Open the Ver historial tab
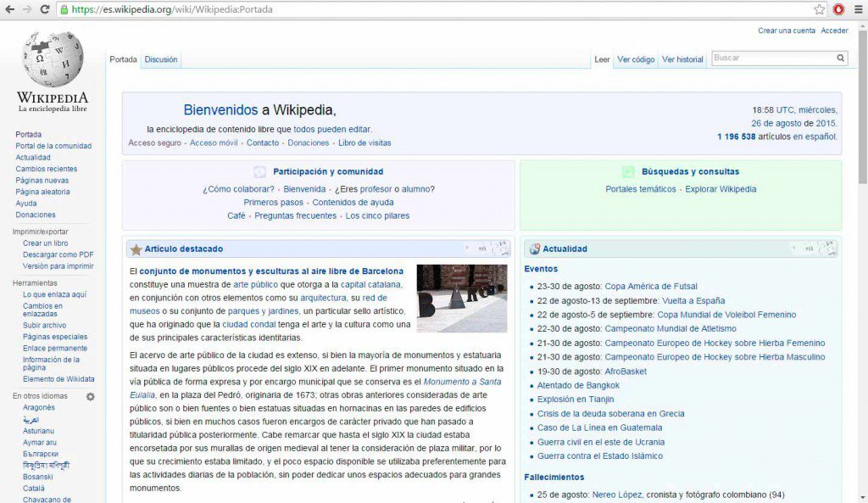This screenshot has width=868, height=503. point(682,59)
